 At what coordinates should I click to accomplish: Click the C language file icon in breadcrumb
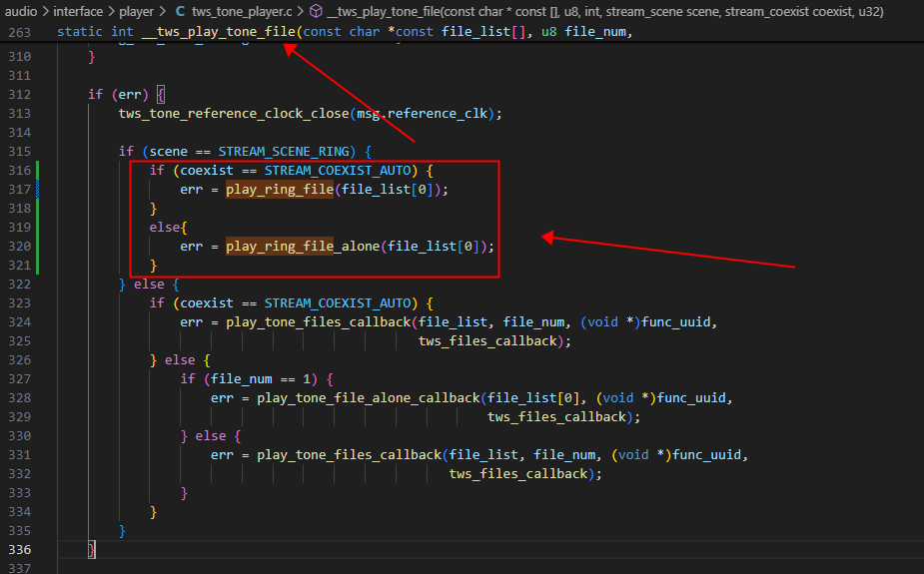[181, 11]
